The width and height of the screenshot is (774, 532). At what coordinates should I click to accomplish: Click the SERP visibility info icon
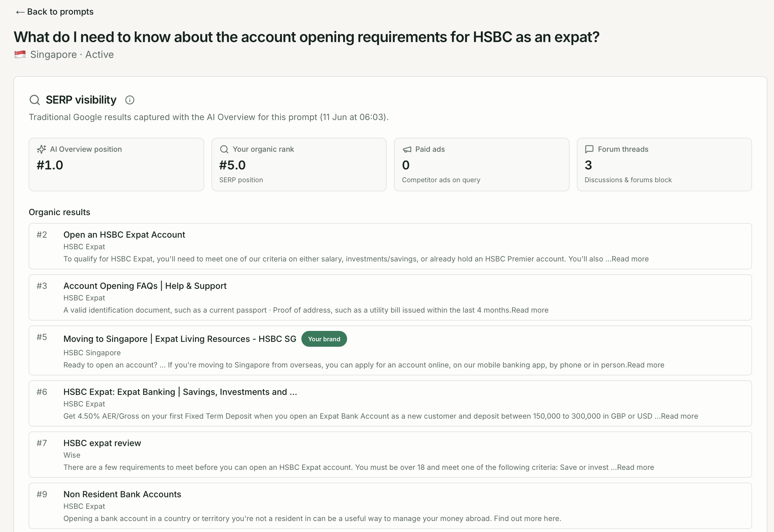[130, 100]
